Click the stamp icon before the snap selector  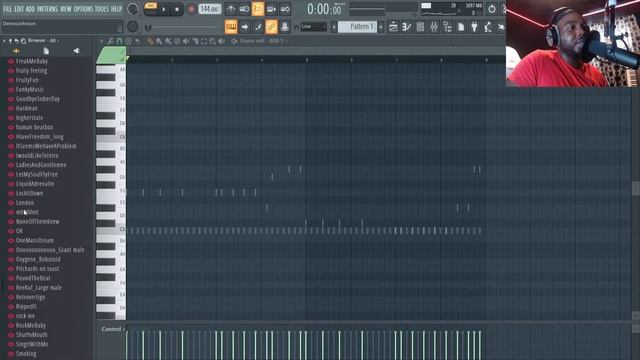285,27
